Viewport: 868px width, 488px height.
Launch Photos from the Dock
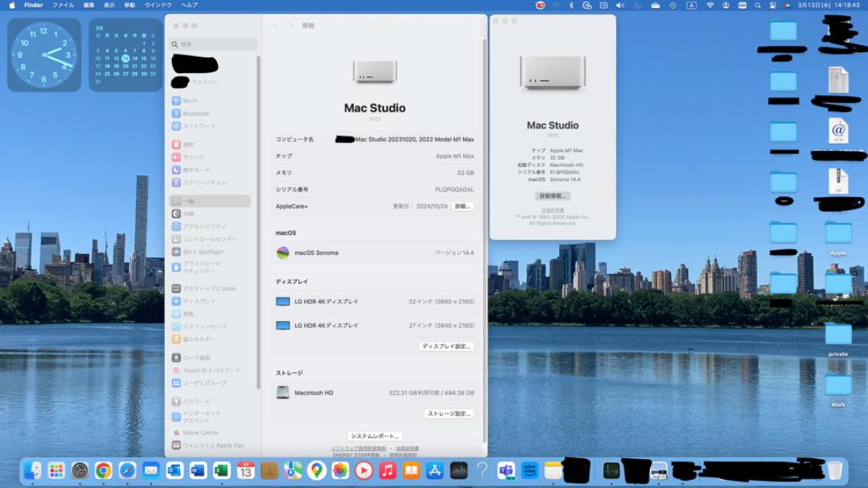pyautogui.click(x=340, y=471)
